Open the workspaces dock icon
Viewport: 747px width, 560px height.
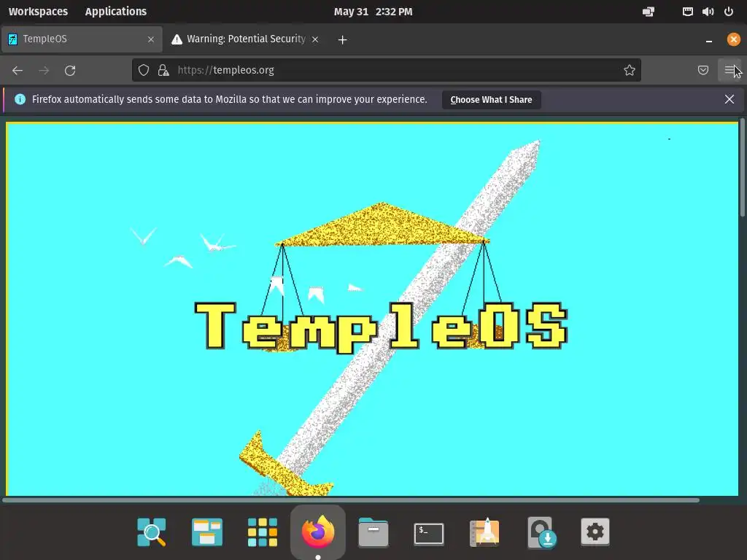tap(206, 532)
